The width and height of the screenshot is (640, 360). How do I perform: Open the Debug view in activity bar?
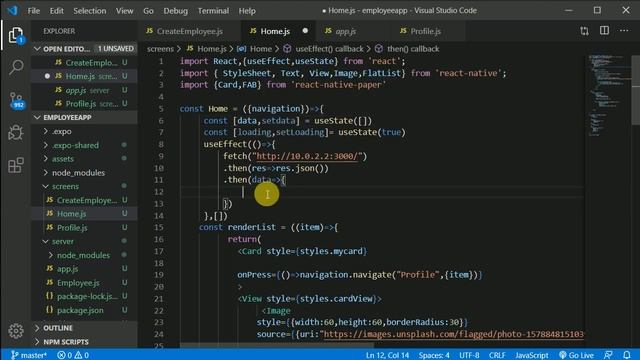[16, 133]
